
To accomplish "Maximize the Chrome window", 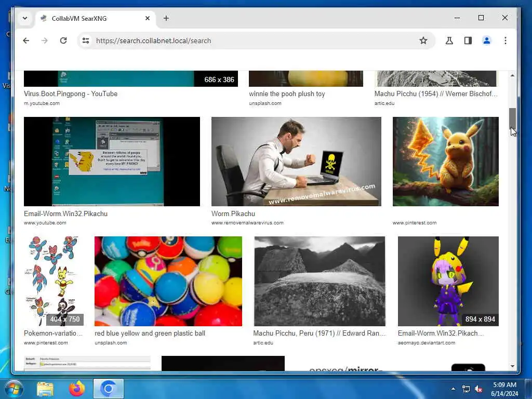I will point(481,18).
